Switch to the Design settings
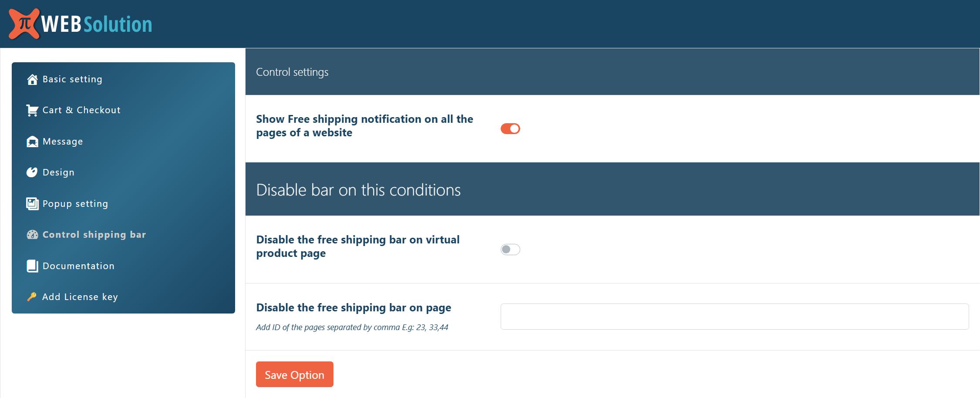 pyautogui.click(x=58, y=172)
